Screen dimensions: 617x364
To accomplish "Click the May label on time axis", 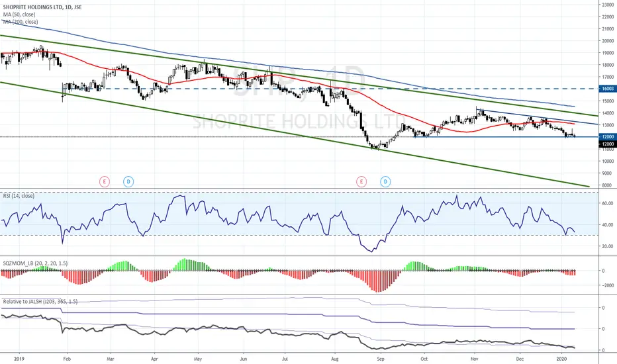I will coord(198,359).
